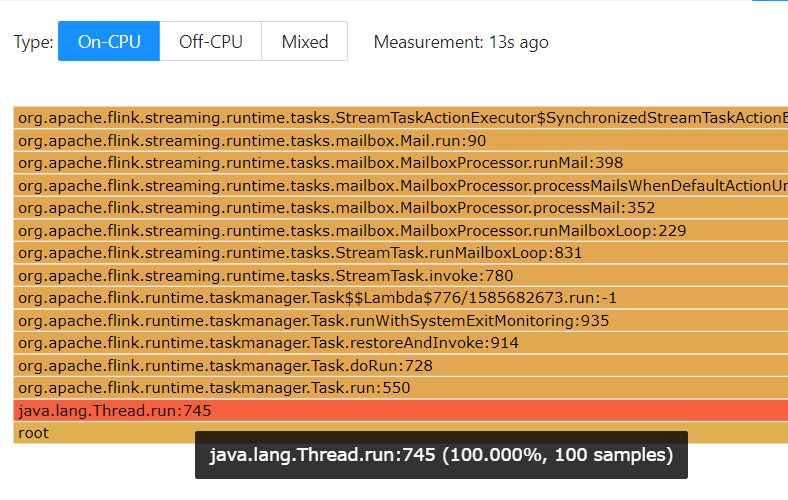Select the On-CPU flame graph type
Viewport: 788px width, 500px height.
point(108,42)
